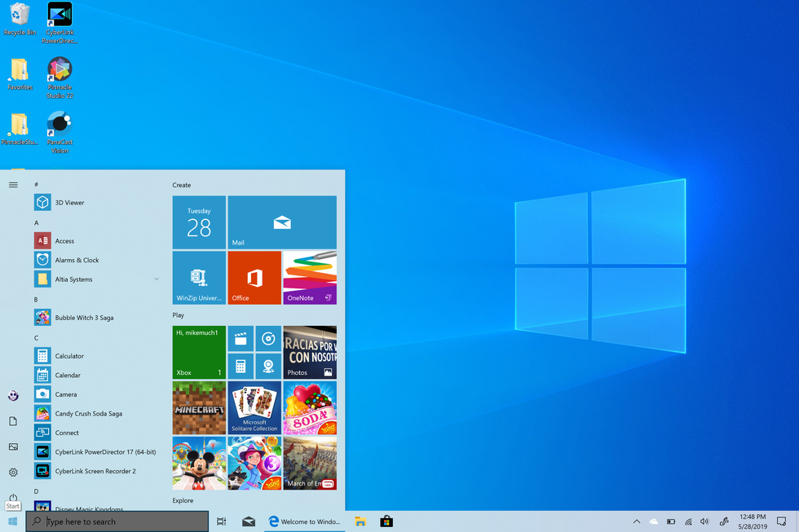Open the Mail tile

click(x=281, y=222)
